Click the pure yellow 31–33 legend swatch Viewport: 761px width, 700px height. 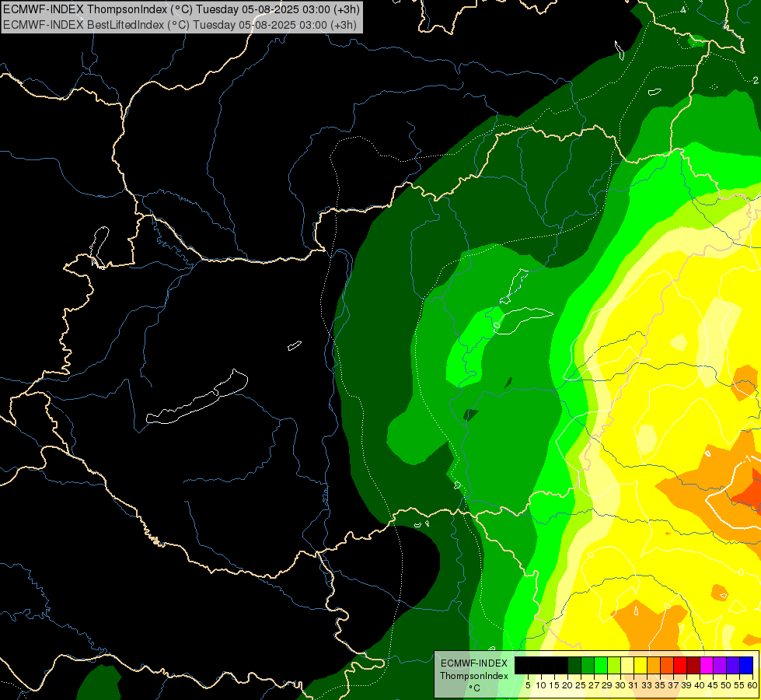[641, 666]
